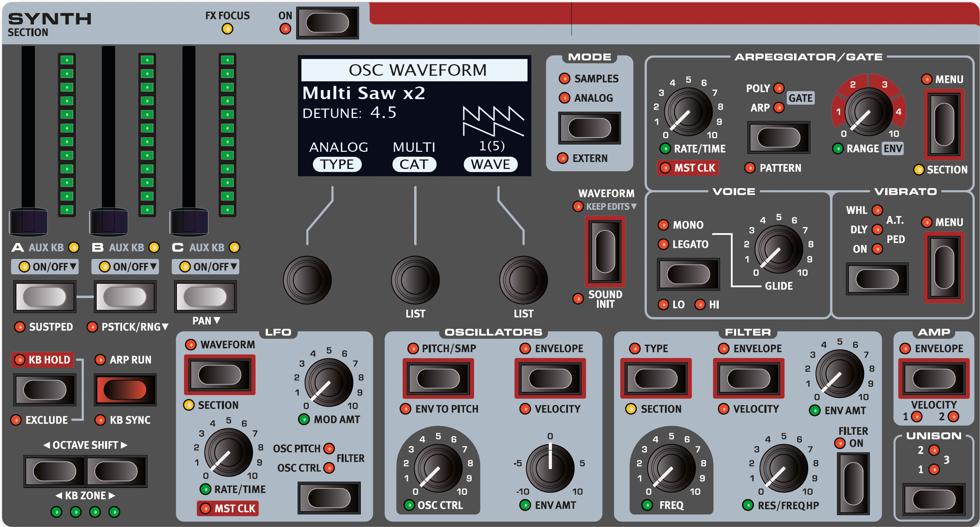Toggle the Synth Section ON button

click(x=327, y=23)
